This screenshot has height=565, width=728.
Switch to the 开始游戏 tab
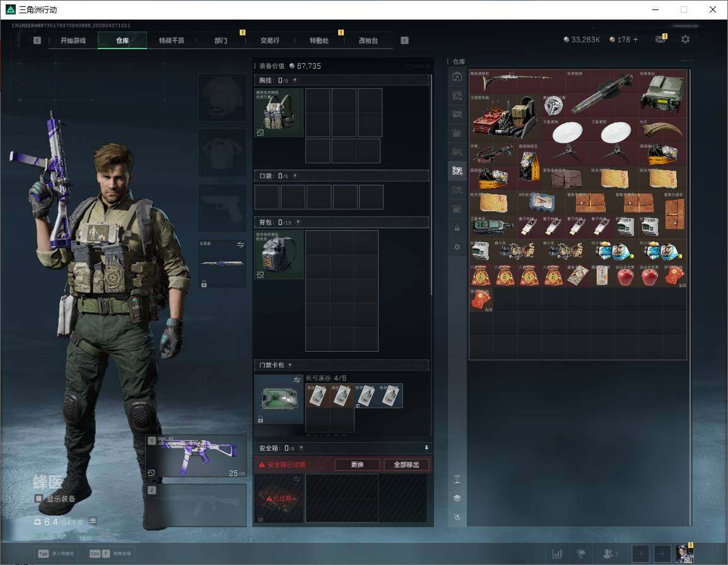click(x=73, y=40)
